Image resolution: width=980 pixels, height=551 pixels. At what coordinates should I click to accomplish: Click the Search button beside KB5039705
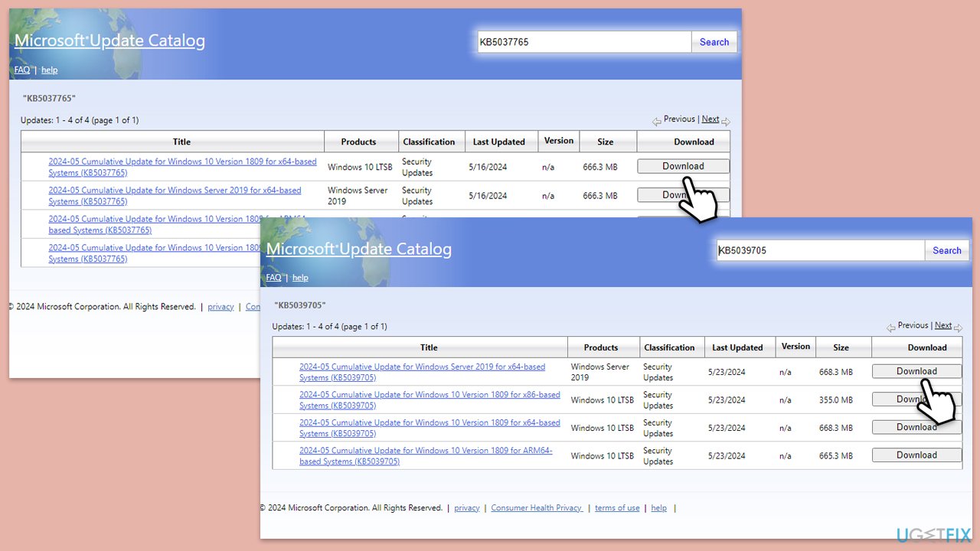click(x=947, y=250)
